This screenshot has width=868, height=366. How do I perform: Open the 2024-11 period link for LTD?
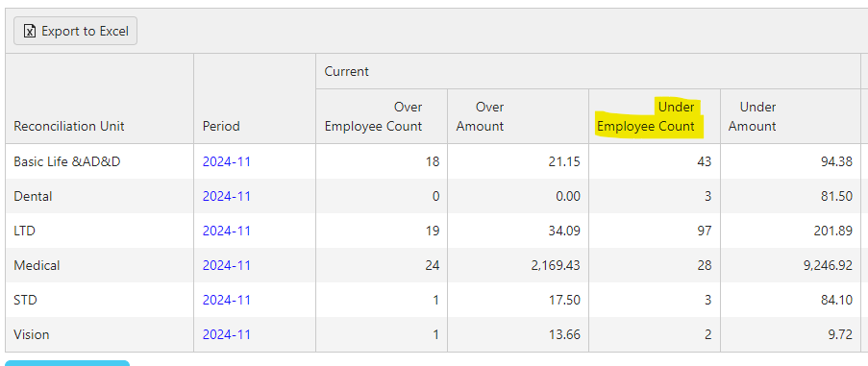coord(227,231)
